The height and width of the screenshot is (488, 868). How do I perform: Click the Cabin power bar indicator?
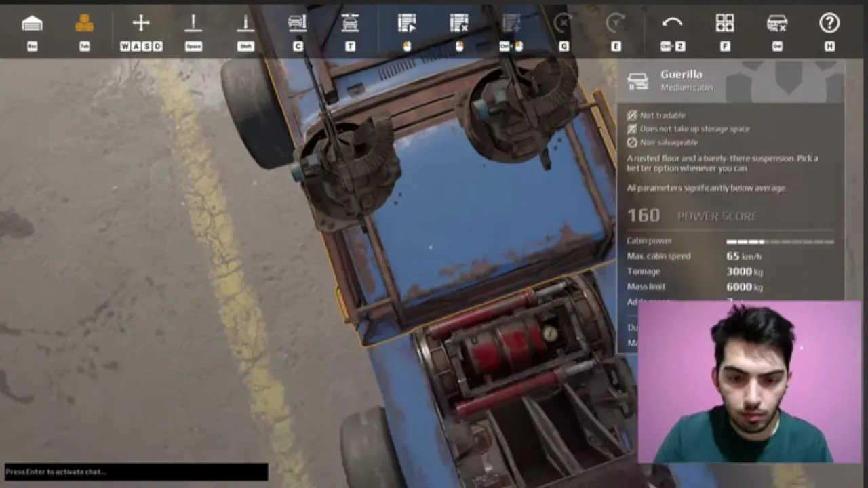(780, 241)
